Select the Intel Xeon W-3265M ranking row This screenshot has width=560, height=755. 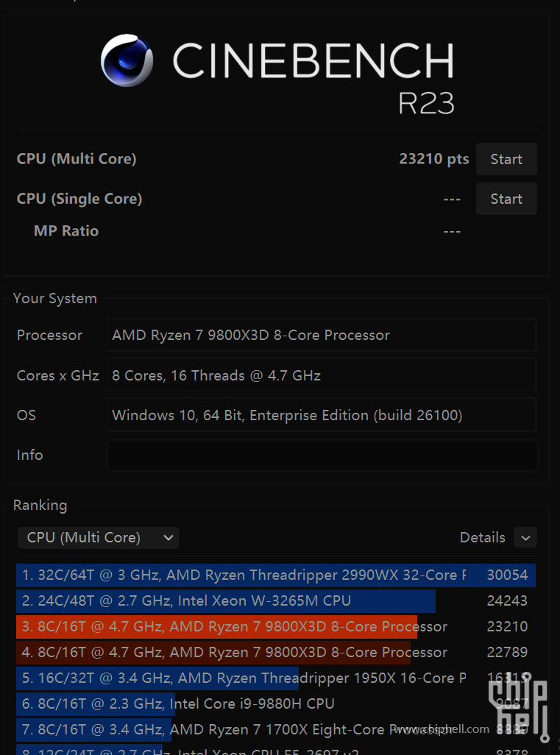[276, 600]
